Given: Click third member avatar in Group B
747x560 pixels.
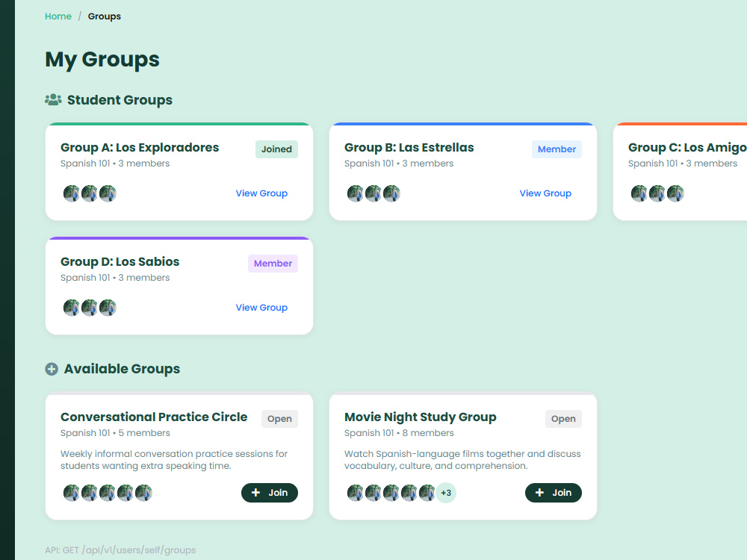Looking at the screenshot, I should 391,193.
